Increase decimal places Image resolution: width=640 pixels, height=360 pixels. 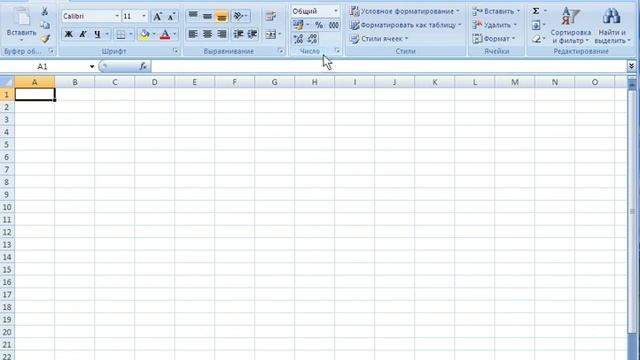pos(298,39)
